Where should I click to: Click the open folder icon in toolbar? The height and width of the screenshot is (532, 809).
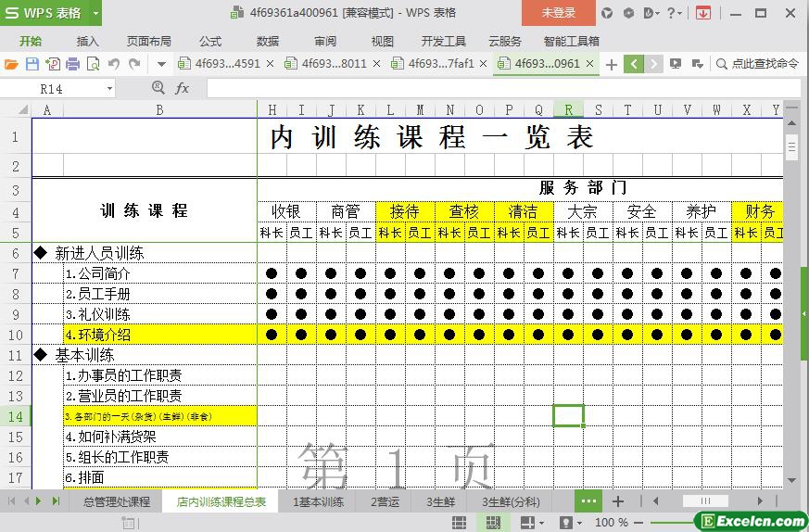11,64
